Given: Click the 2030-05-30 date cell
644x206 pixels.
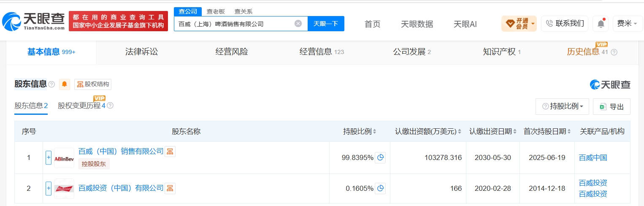Looking at the screenshot, I should [x=493, y=157].
